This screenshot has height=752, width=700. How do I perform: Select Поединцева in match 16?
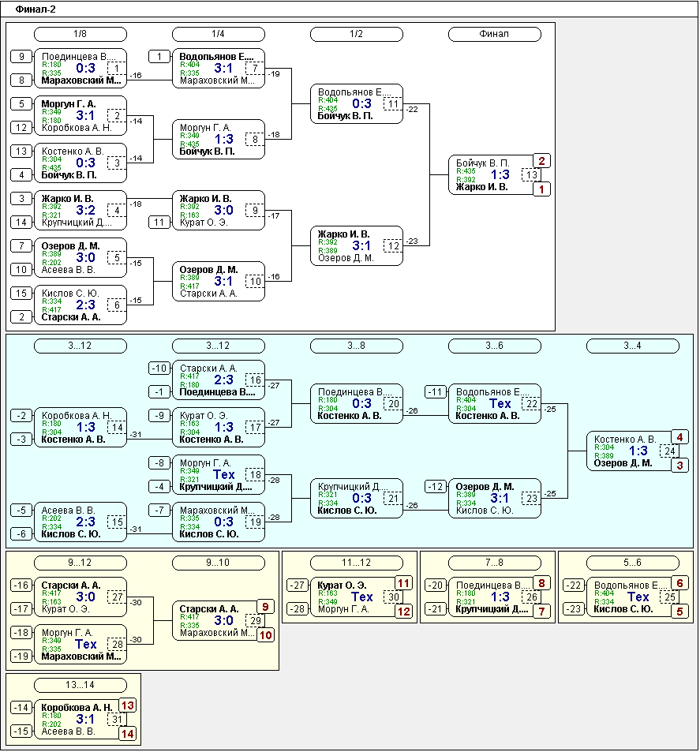(217, 392)
